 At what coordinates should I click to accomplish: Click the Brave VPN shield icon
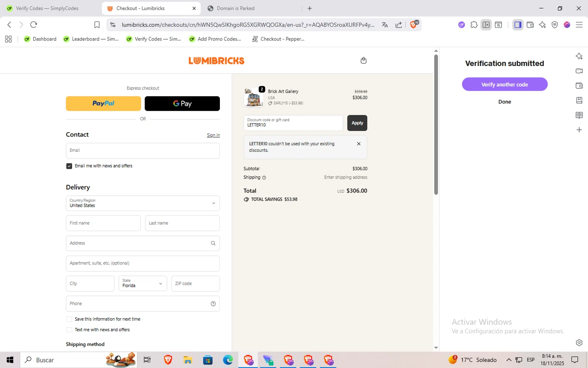pos(555,25)
